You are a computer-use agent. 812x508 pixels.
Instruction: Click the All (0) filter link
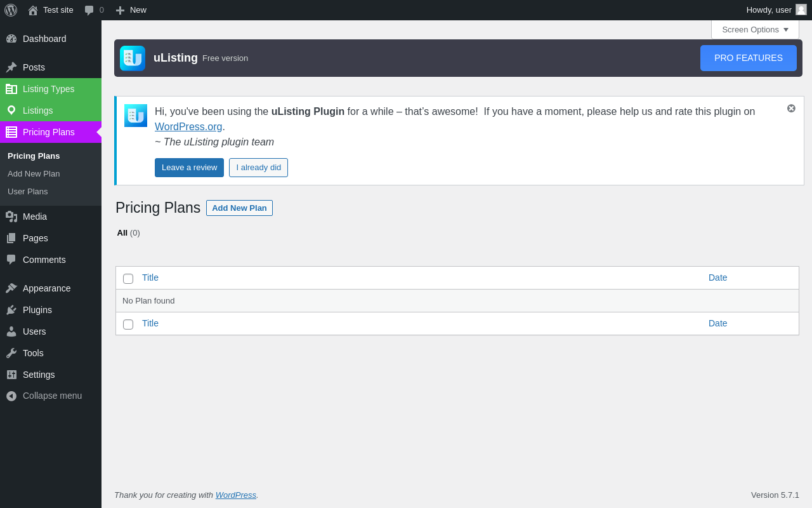(x=128, y=233)
